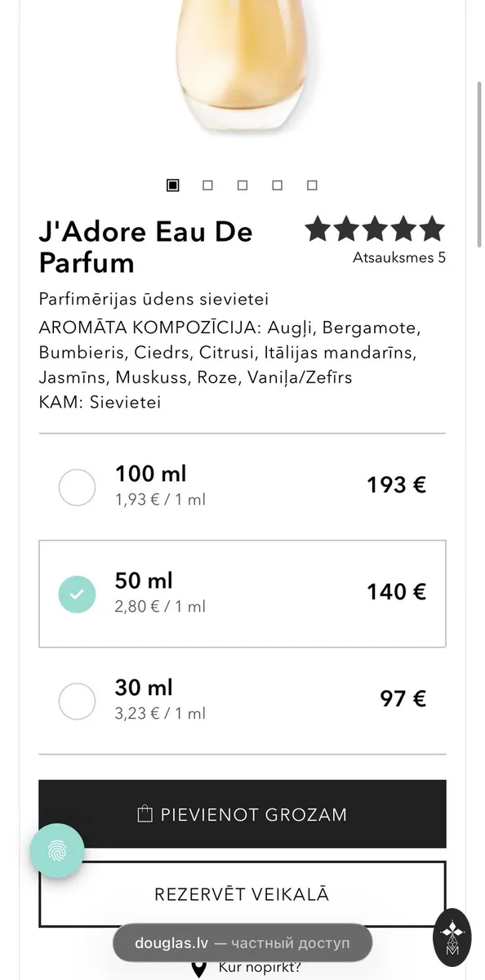The width and height of the screenshot is (485, 980).
Task: Open Atsauksmes 5 reviews link
Action: pyautogui.click(x=399, y=257)
